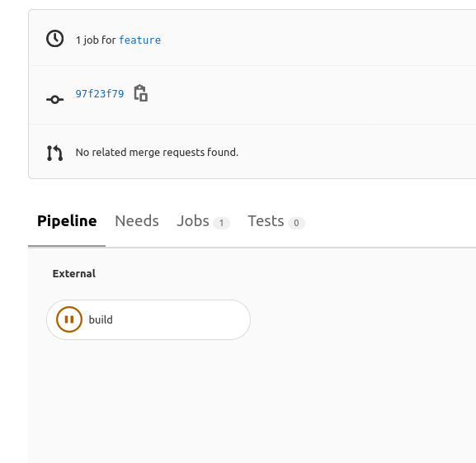Switch to the Needs tab
This screenshot has width=476, height=463.
pyautogui.click(x=137, y=221)
